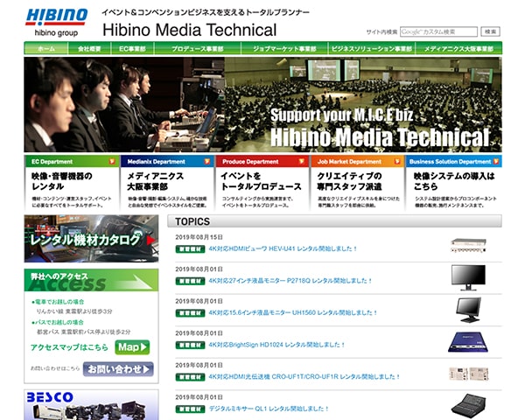Click green tag icon beside QL1 mixer topic
Image resolution: width=525 pixels, height=420 pixels.
(x=190, y=409)
